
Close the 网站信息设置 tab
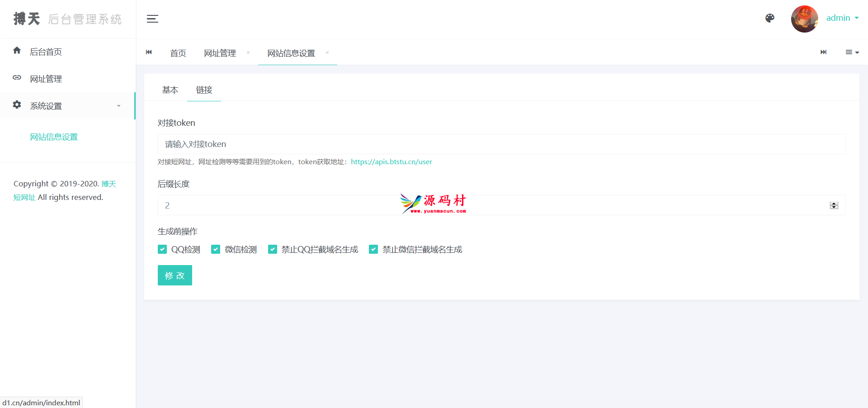tap(327, 53)
